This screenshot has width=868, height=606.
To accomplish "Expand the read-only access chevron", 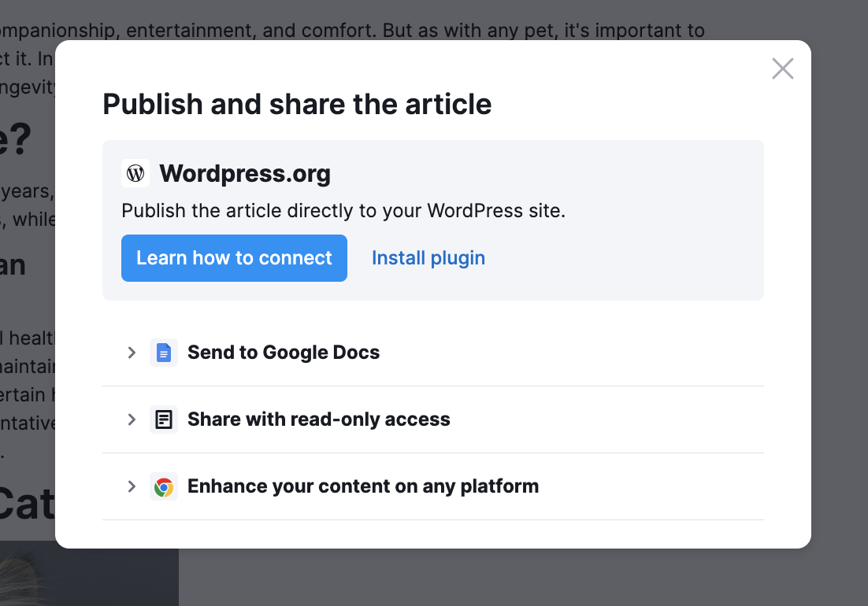I will click(132, 419).
